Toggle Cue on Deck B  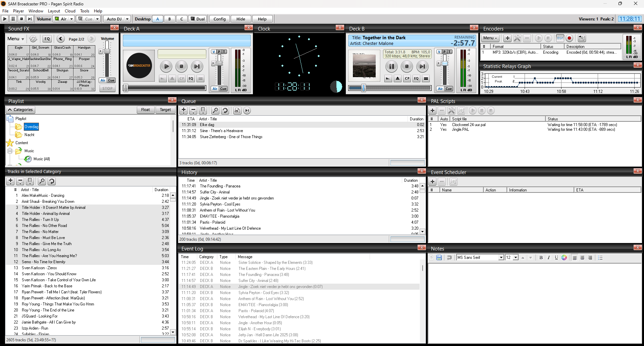tap(448, 89)
